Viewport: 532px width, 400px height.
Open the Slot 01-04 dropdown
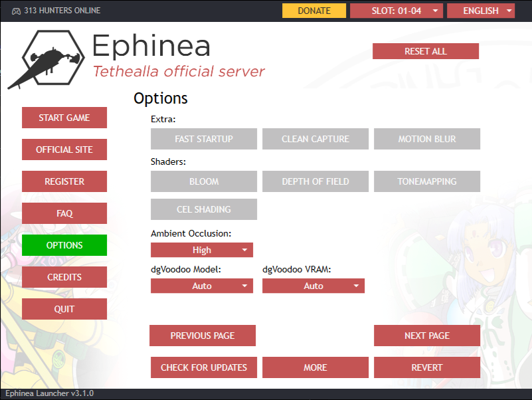397,11
